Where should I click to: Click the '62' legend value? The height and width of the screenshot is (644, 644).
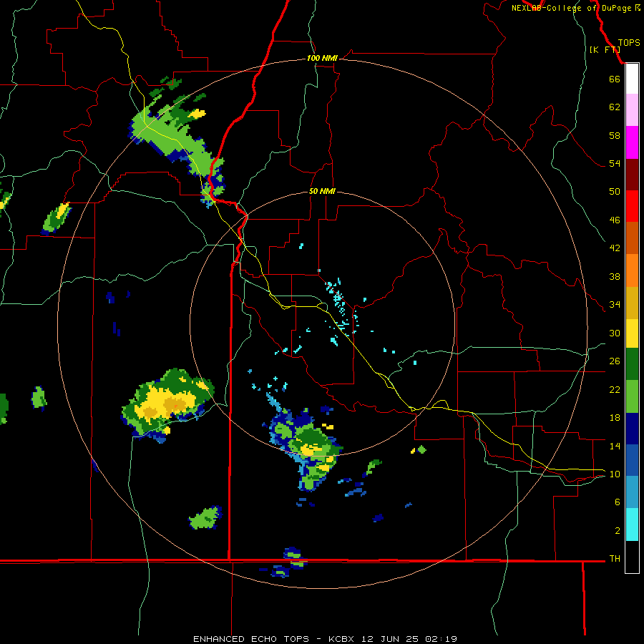(615, 107)
